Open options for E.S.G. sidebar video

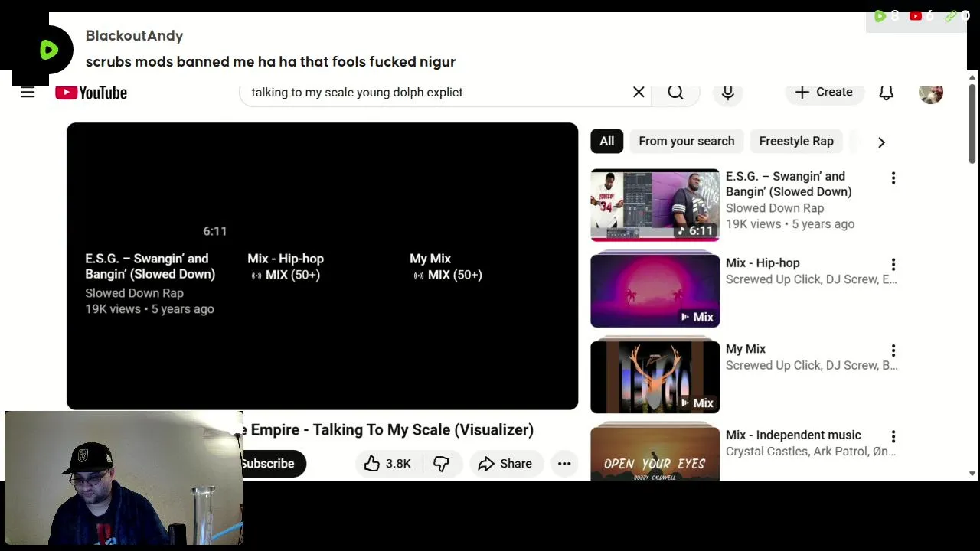tap(893, 178)
